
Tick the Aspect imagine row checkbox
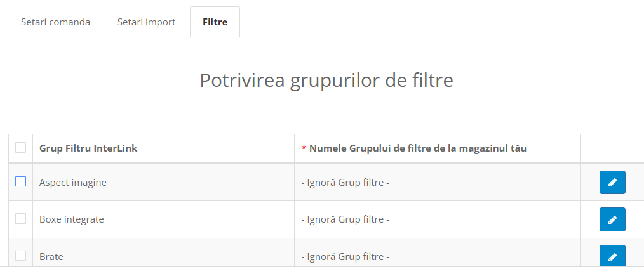click(x=21, y=181)
